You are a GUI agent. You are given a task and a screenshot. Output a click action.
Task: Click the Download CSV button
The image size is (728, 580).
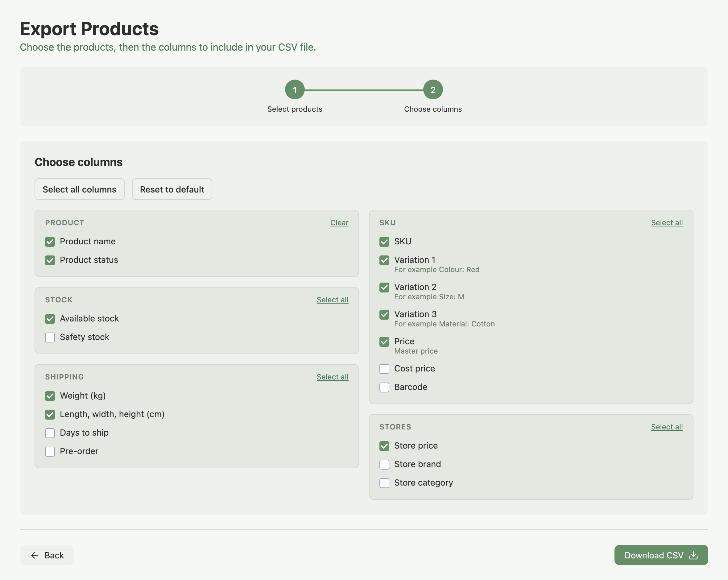pyautogui.click(x=661, y=555)
